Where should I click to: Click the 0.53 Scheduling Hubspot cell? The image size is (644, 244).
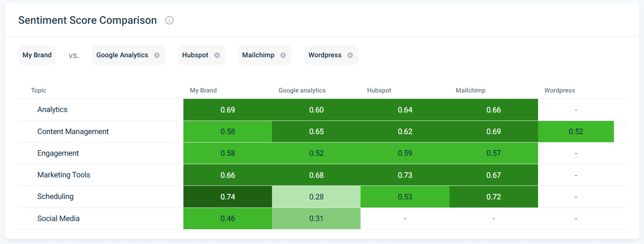(405, 197)
